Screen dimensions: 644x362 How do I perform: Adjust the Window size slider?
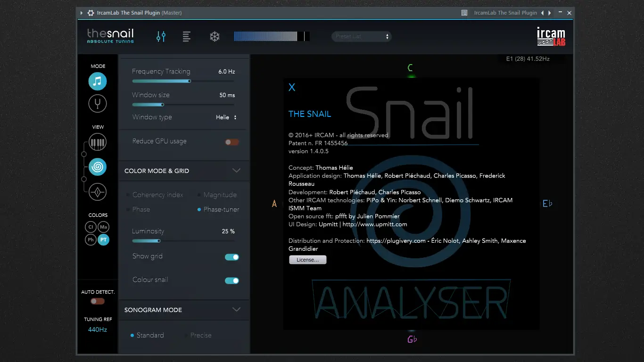pos(184,105)
